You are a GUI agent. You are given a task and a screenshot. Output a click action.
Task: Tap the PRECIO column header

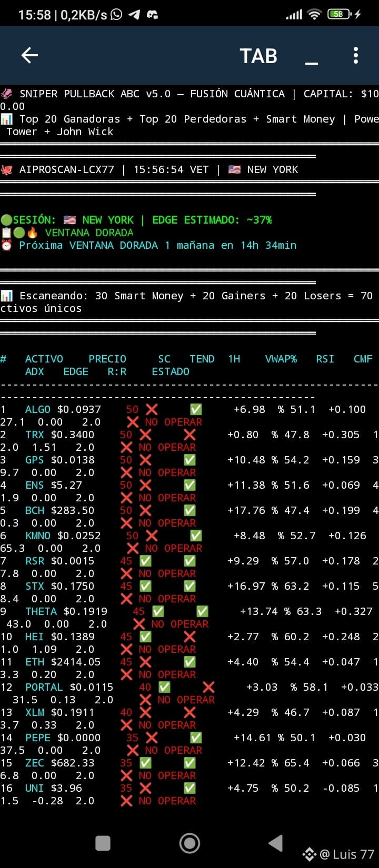click(x=107, y=359)
